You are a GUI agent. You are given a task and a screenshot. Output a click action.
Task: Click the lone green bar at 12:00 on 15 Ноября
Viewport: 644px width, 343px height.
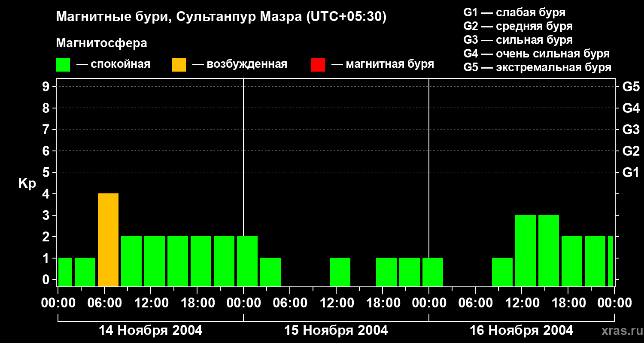click(x=340, y=272)
